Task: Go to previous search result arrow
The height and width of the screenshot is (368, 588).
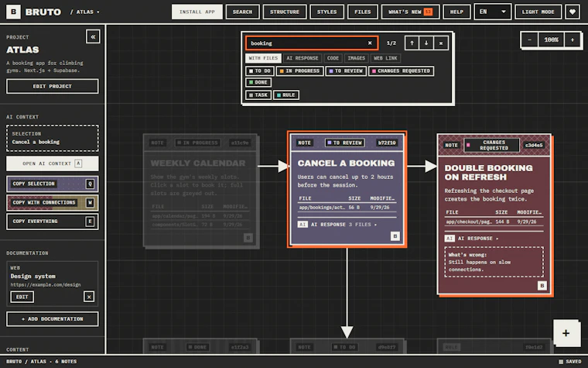Action: click(412, 43)
